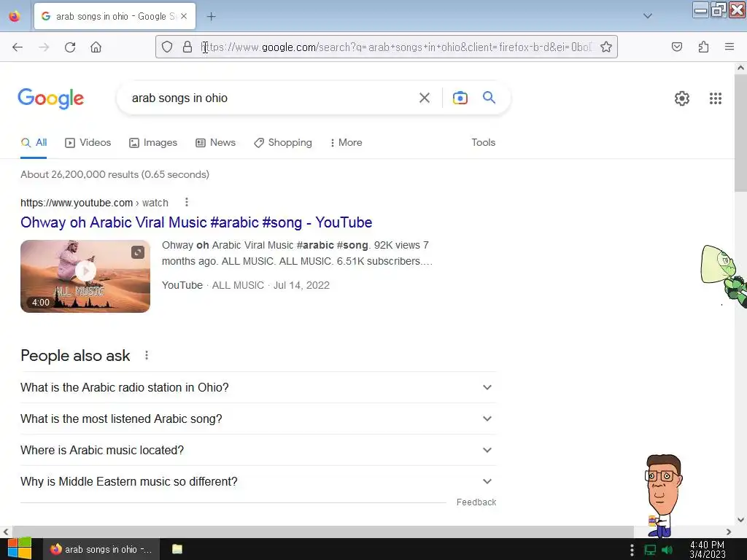
Task: Open the taskbar volume control
Action: click(x=667, y=550)
